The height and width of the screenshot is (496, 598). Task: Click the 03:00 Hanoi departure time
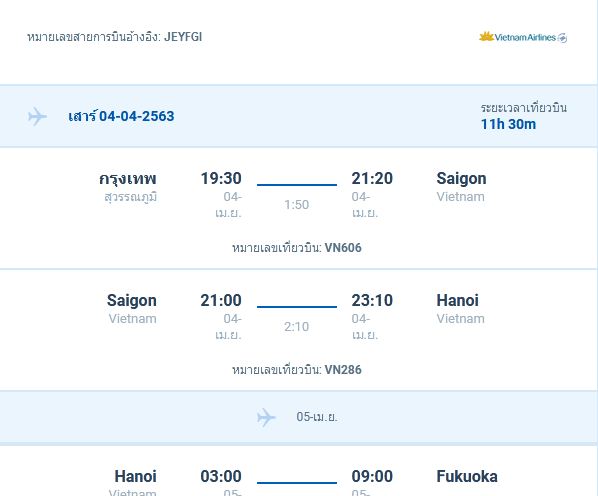(221, 477)
